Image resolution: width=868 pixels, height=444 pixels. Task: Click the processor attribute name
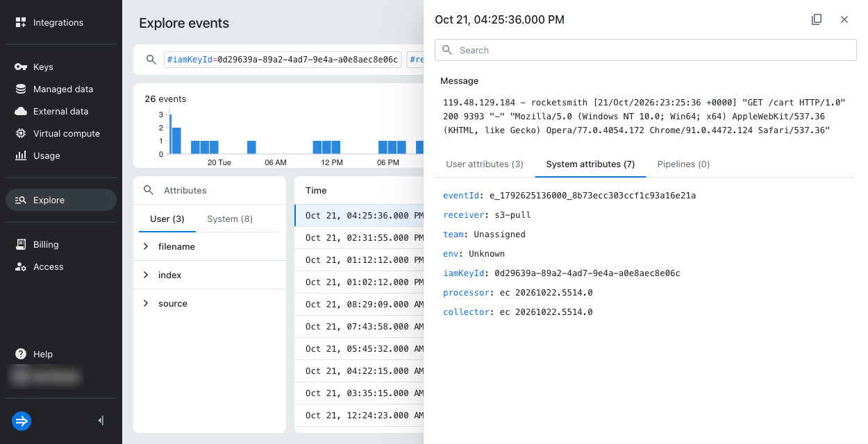click(x=467, y=293)
